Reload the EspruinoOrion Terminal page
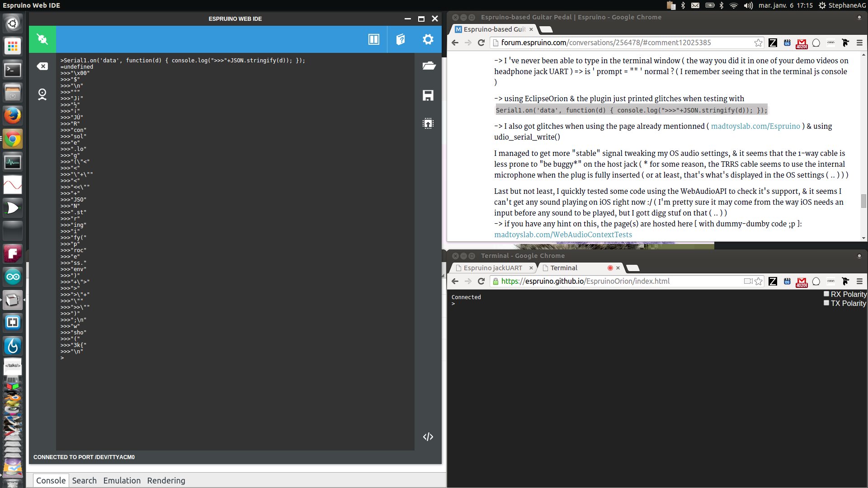 coord(481,281)
